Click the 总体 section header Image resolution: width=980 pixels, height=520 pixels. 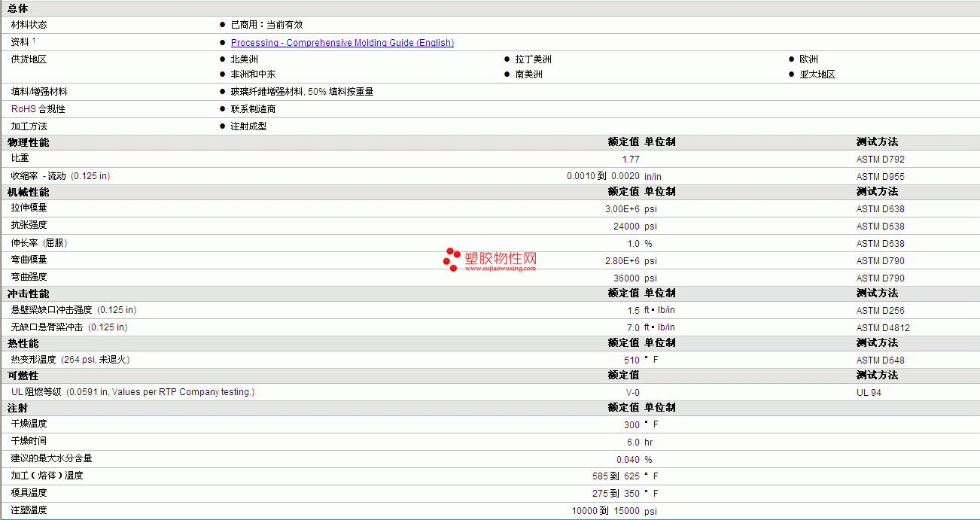17,8
